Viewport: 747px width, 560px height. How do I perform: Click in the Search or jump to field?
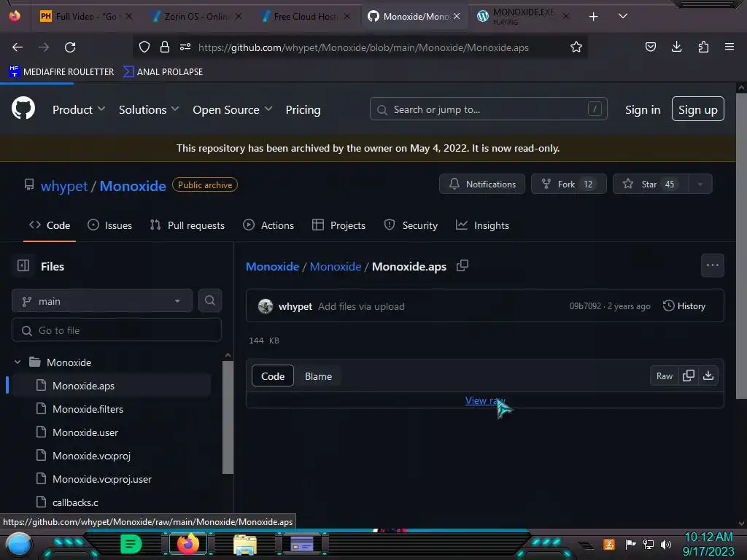coord(488,109)
